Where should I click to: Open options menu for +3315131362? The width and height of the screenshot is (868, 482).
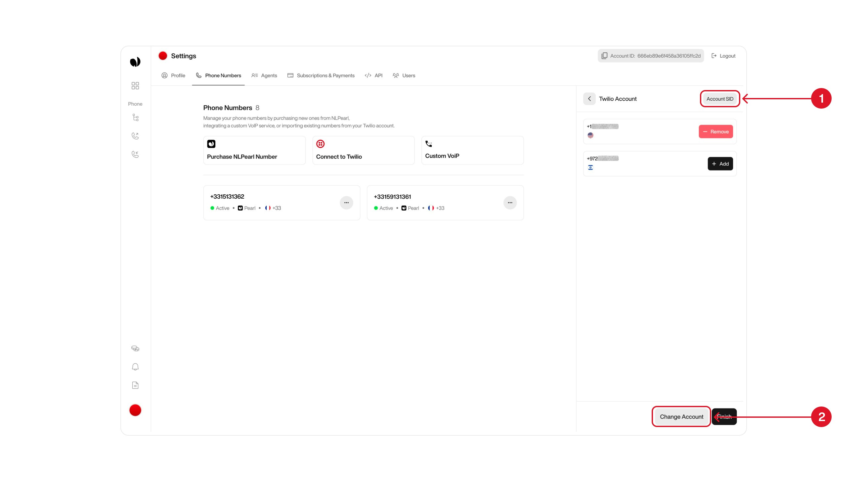point(346,202)
